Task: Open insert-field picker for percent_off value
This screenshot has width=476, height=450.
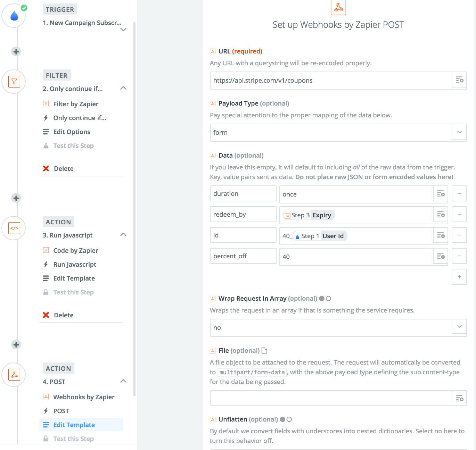Action: (x=441, y=256)
